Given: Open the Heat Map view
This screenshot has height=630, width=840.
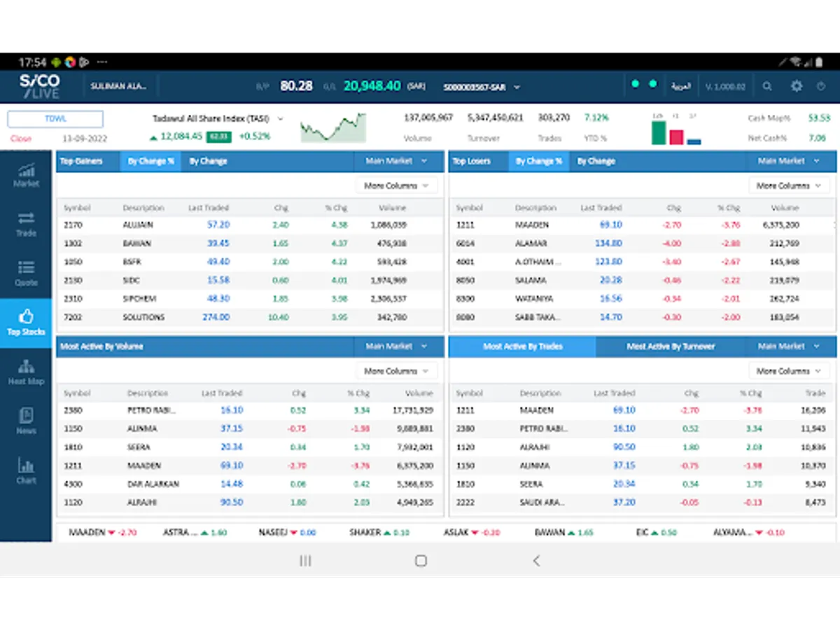Looking at the screenshot, I should pyautogui.click(x=26, y=372).
